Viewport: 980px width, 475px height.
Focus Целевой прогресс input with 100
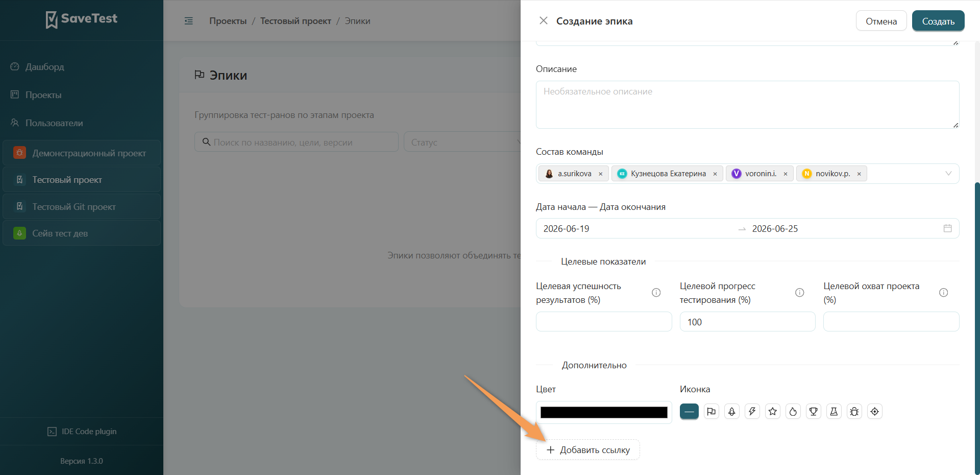[x=747, y=322]
